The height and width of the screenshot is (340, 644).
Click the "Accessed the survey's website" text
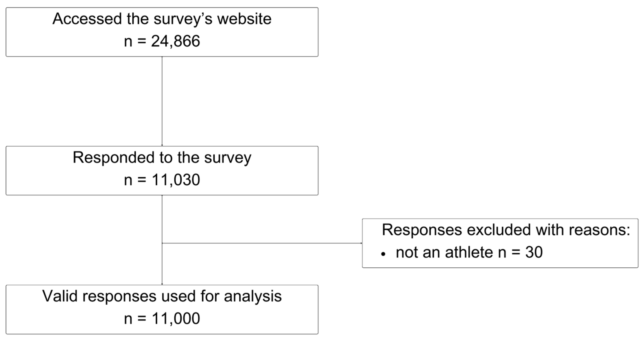(162, 19)
